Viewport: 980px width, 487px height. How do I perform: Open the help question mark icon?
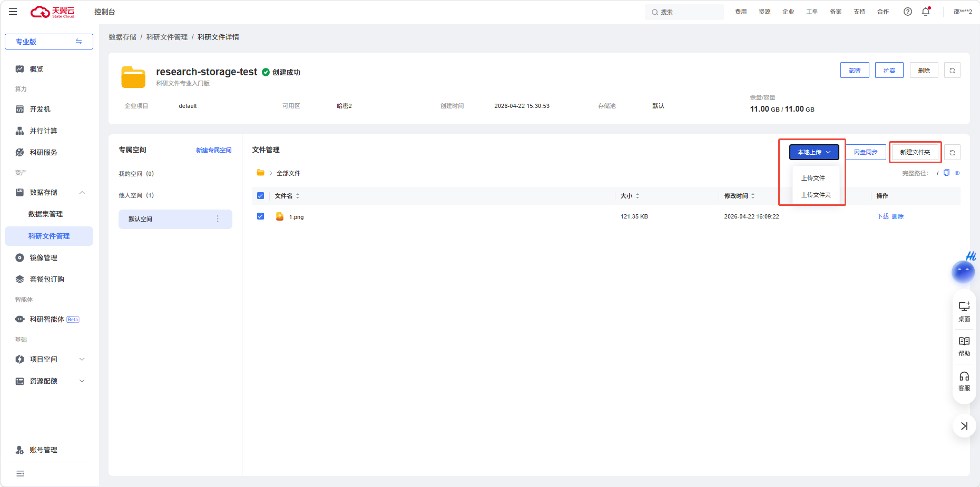point(907,12)
